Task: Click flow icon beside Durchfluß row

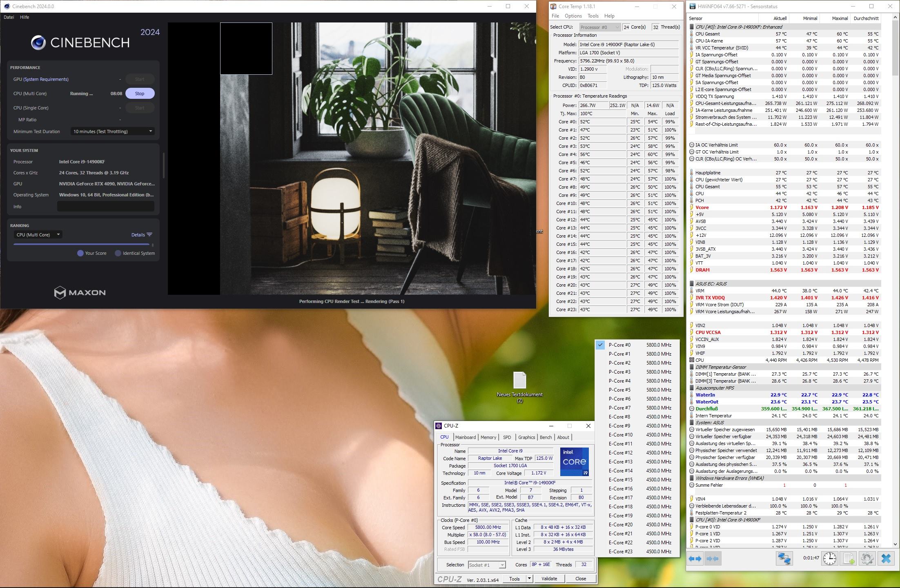Action: (x=691, y=409)
